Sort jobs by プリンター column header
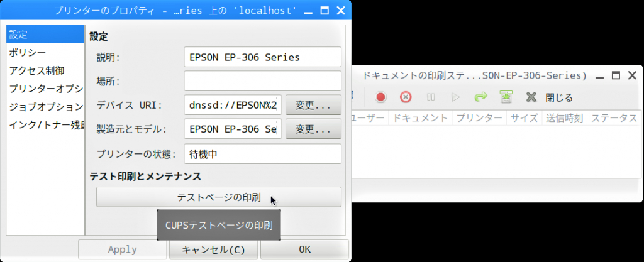644x262 pixels. point(479,118)
